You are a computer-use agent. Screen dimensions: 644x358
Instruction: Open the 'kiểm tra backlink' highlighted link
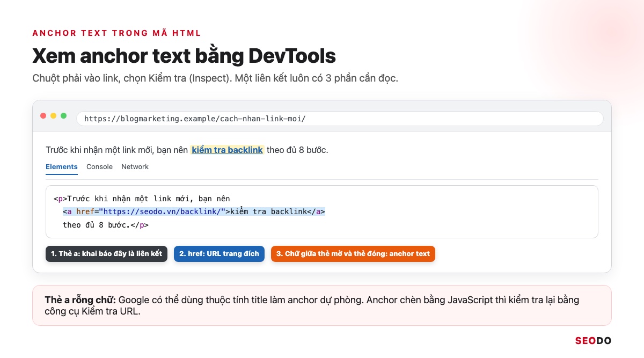pos(227,150)
